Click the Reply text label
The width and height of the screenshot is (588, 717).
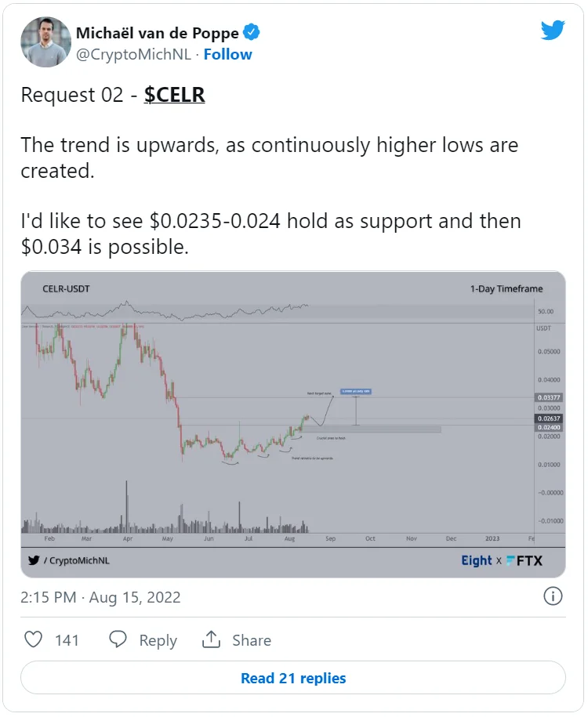pyautogui.click(x=158, y=640)
